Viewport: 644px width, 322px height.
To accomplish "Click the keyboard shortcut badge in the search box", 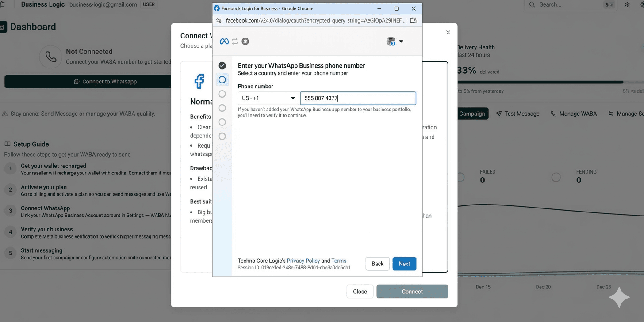I will click(x=609, y=4).
